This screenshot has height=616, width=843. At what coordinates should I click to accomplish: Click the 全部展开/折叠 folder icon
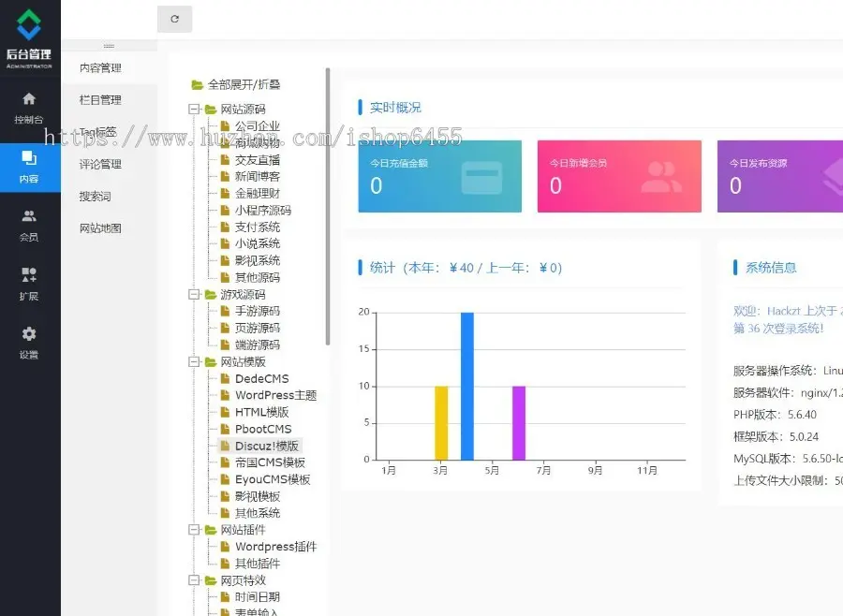(197, 84)
